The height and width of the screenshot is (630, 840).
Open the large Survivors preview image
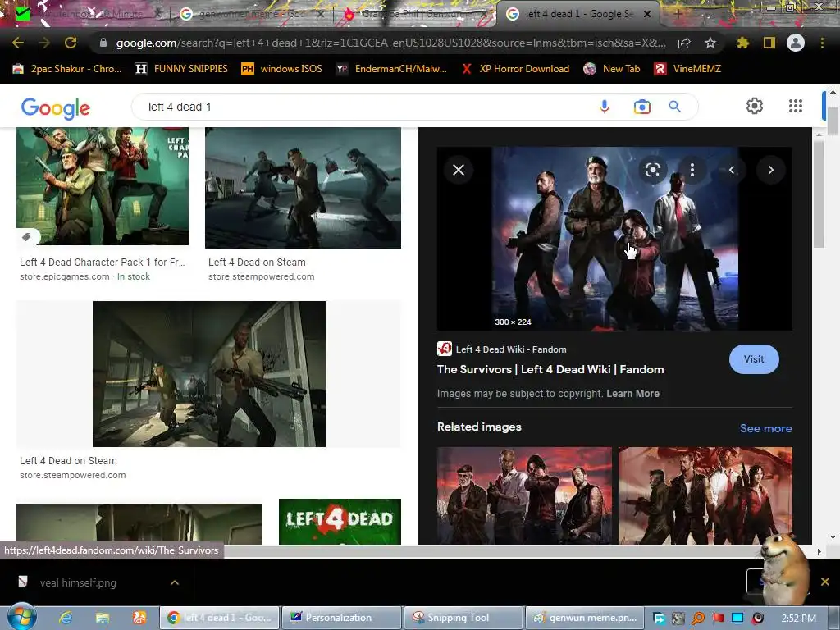614,239
